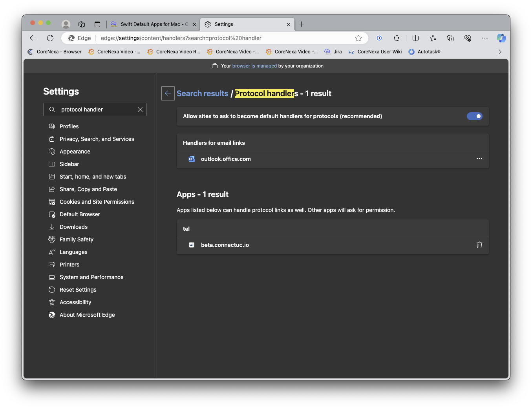Open Browser essentials heart icon

pos(468,38)
